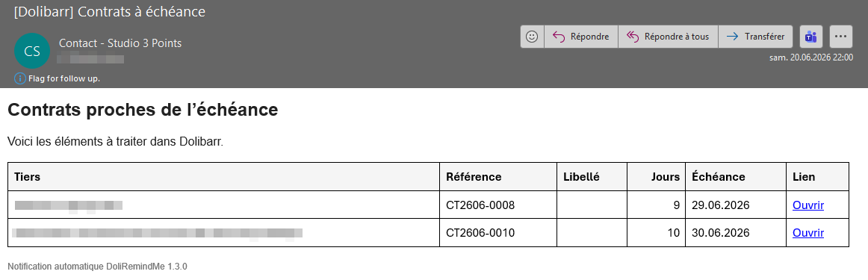This screenshot has width=868, height=280.
Task: Click the emoji reaction smiley icon
Action: point(532,37)
